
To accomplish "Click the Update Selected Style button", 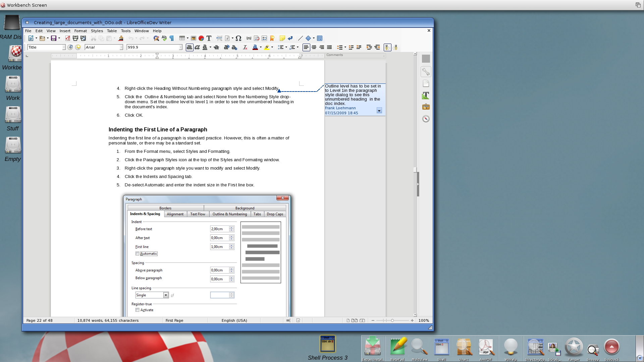I will (70, 47).
